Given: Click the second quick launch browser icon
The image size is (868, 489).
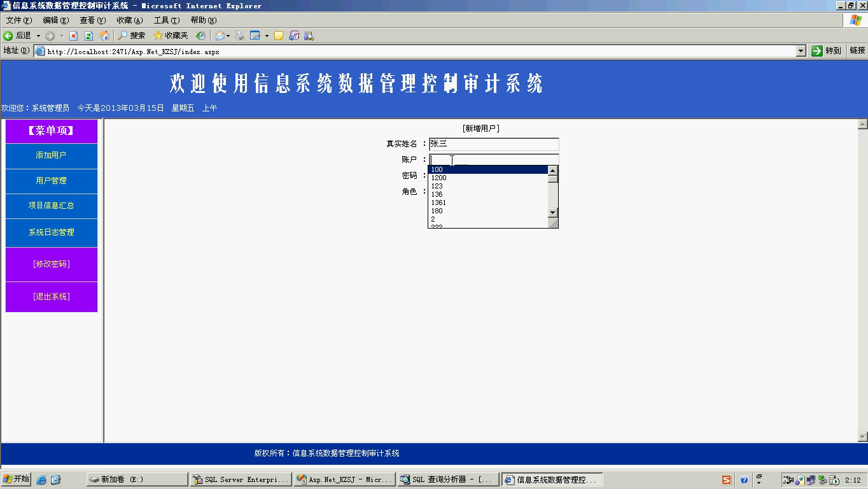Looking at the screenshot, I should [55, 479].
